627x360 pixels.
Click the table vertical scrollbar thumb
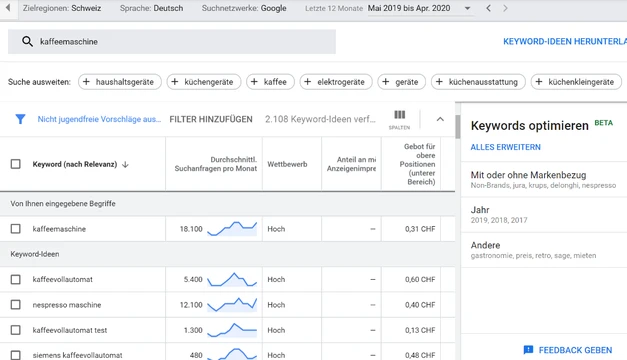tap(458, 126)
